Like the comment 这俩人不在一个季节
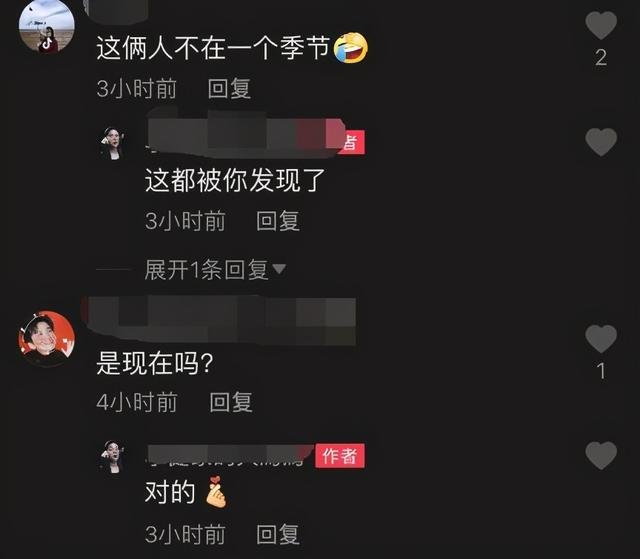Image resolution: width=640 pixels, height=559 pixels. (x=601, y=25)
